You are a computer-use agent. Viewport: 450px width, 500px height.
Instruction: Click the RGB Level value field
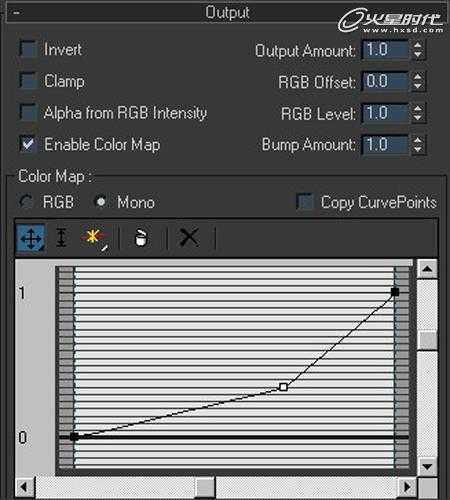[x=385, y=113]
